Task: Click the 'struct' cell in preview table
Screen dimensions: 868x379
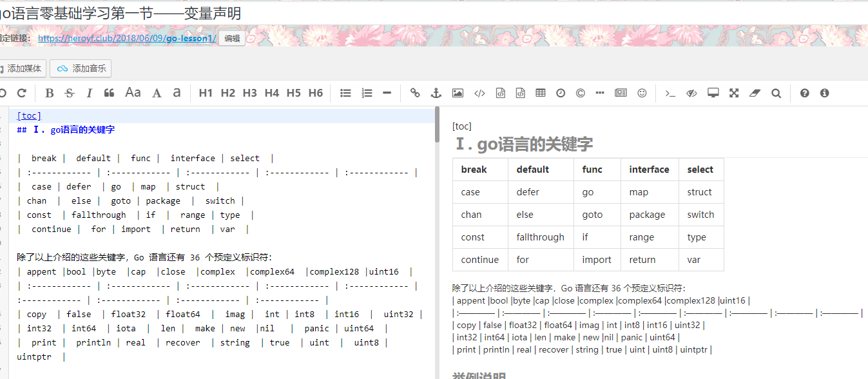Action: click(x=700, y=192)
